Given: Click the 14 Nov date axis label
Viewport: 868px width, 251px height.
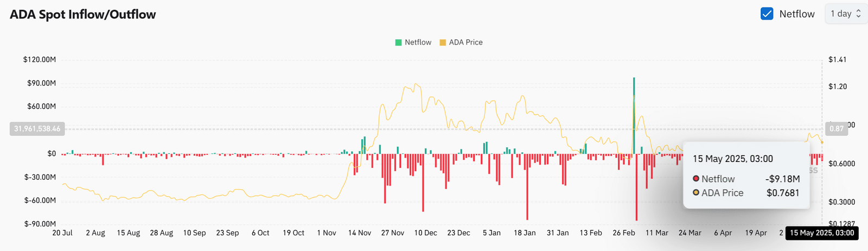Looking at the screenshot, I should click(x=360, y=233).
